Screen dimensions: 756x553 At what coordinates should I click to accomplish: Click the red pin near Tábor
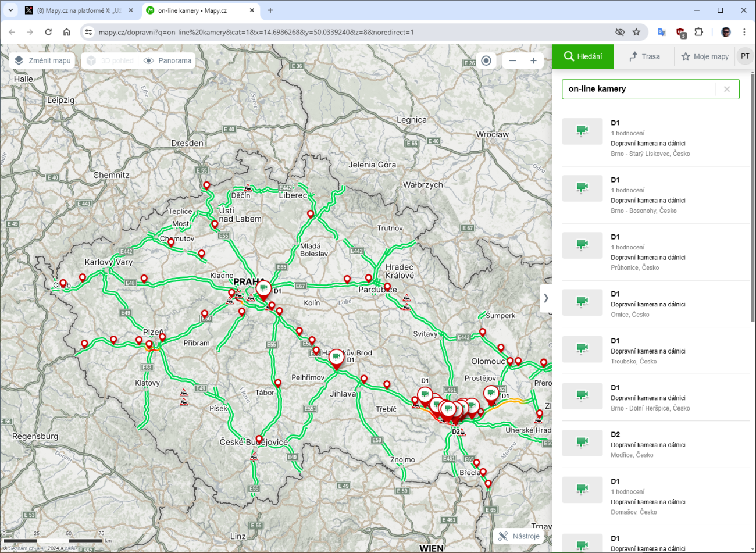point(278,383)
